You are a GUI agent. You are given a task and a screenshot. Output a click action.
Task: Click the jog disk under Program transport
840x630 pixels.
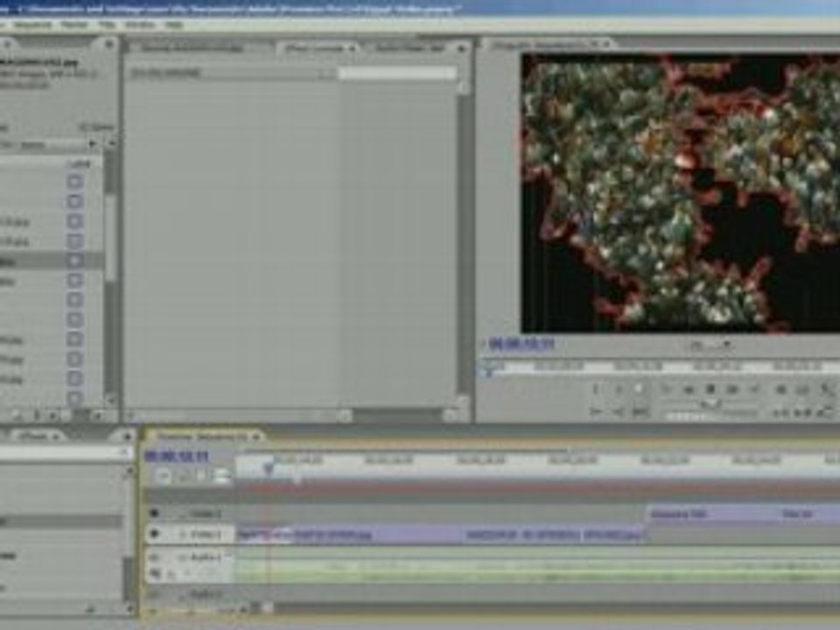click(710, 414)
